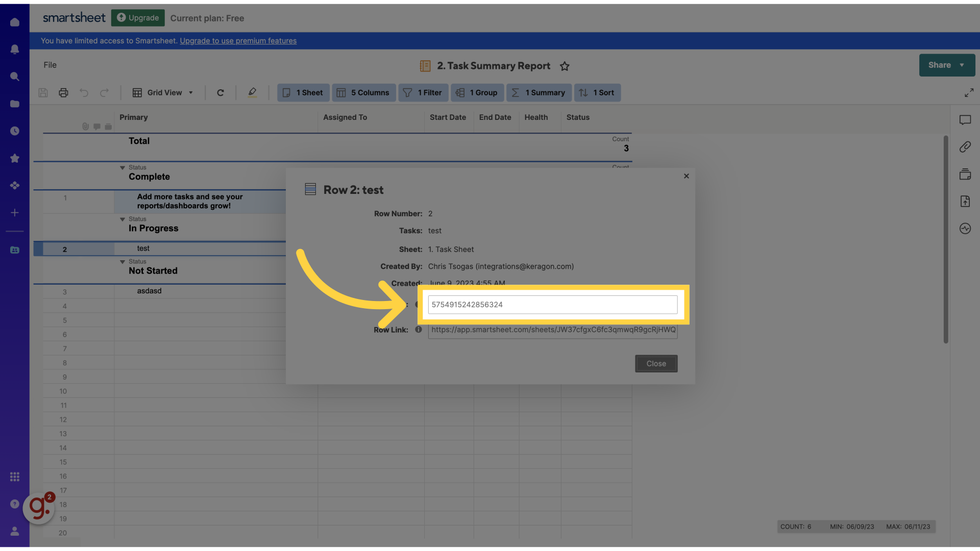Screen dimensions: 980x551
Task: Click the Health column header
Action: click(536, 117)
